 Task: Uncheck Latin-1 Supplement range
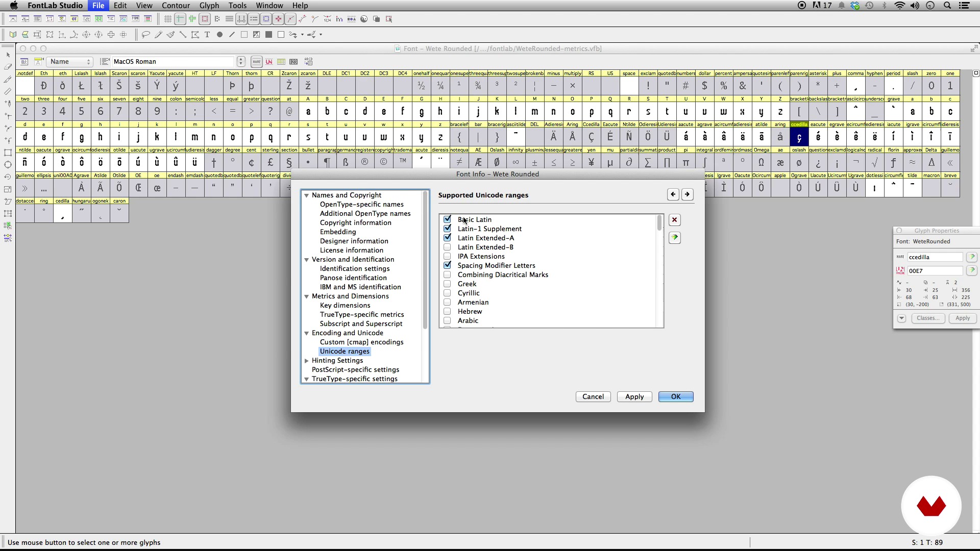tap(448, 229)
